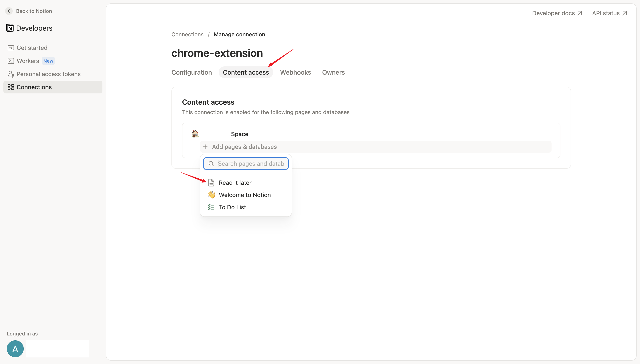Go back to Notion
The height and width of the screenshot is (364, 640).
(29, 11)
